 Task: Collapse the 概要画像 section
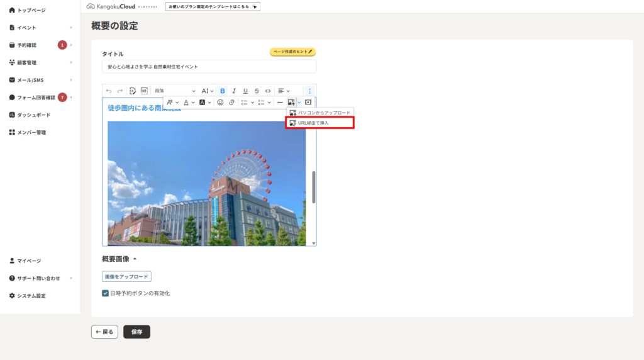135,259
